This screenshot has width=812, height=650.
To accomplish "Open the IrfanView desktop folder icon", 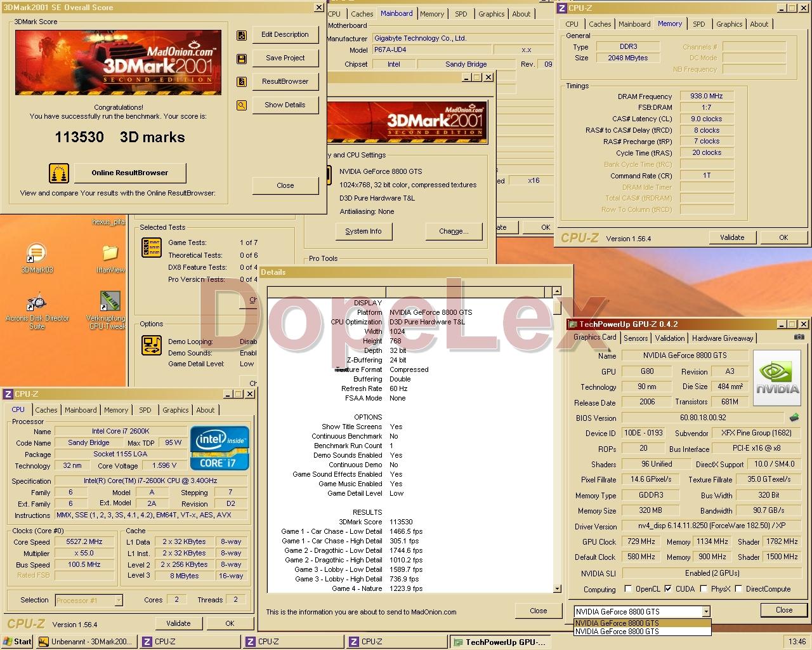I will (110, 253).
